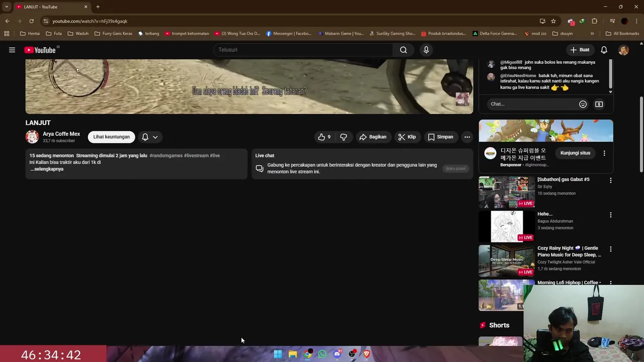Open a new browser tab
Screen dimensions: 644x362
click(98, 7)
